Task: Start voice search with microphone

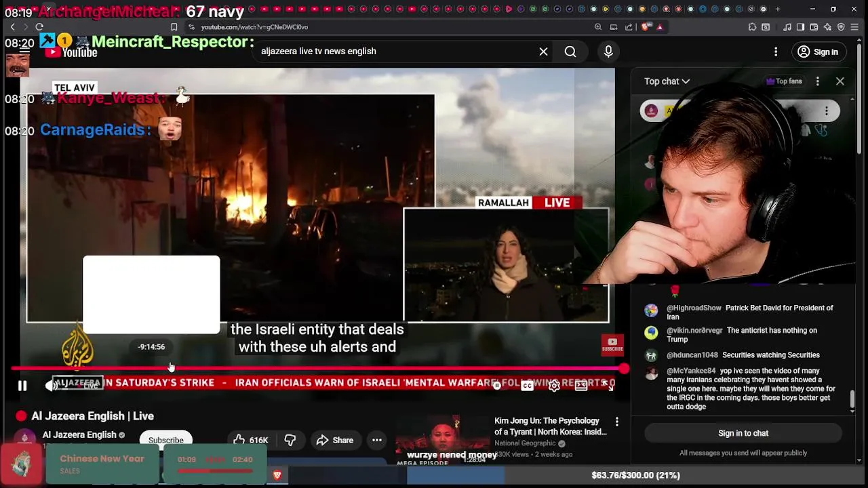Action: point(608,52)
